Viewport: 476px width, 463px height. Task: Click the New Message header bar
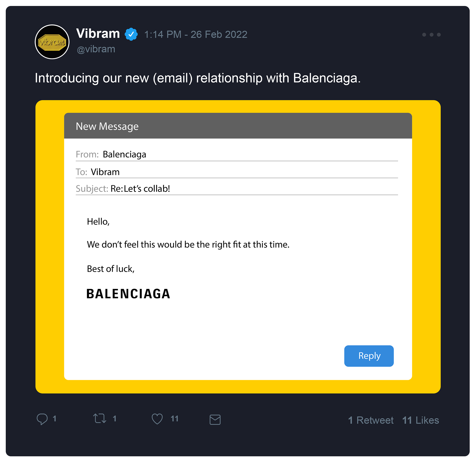pyautogui.click(x=238, y=126)
